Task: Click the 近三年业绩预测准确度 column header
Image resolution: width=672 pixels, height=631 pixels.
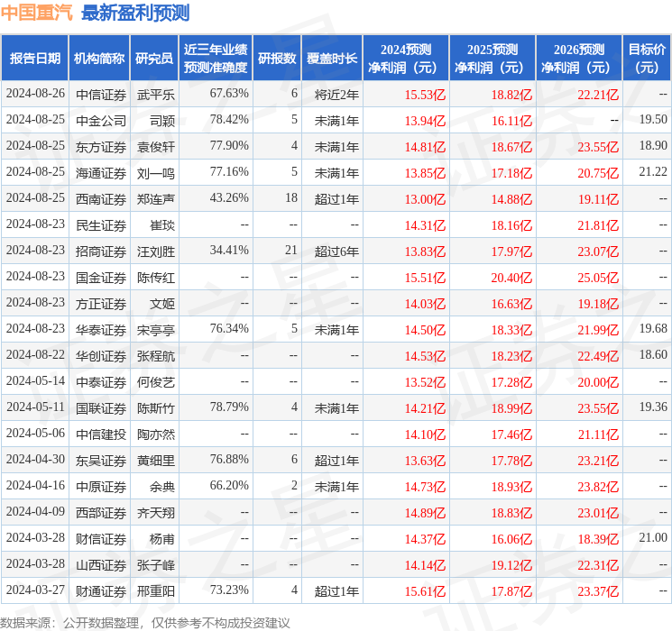Action: click(x=216, y=59)
